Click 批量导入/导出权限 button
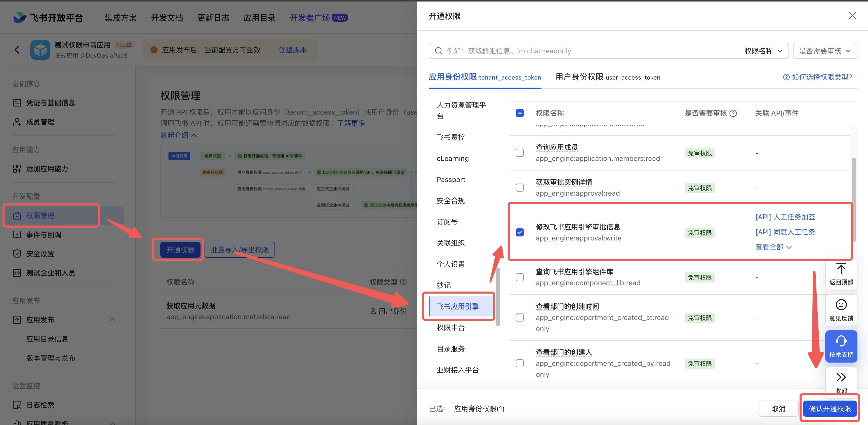The image size is (868, 425). point(240,250)
